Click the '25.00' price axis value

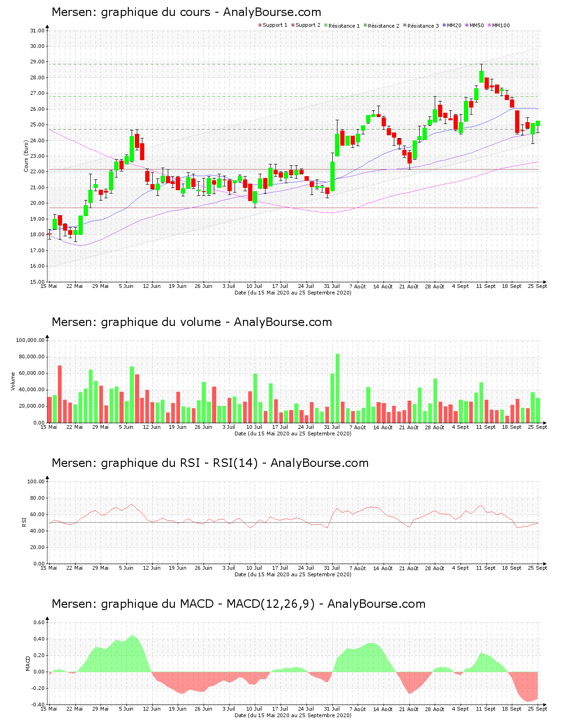[38, 125]
